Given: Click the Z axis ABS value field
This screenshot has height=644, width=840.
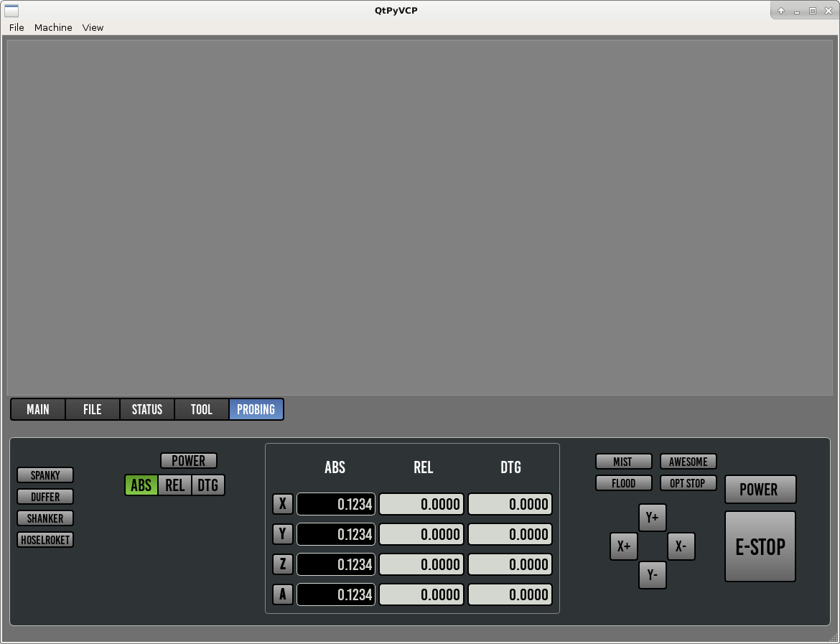Looking at the screenshot, I should click(336, 564).
